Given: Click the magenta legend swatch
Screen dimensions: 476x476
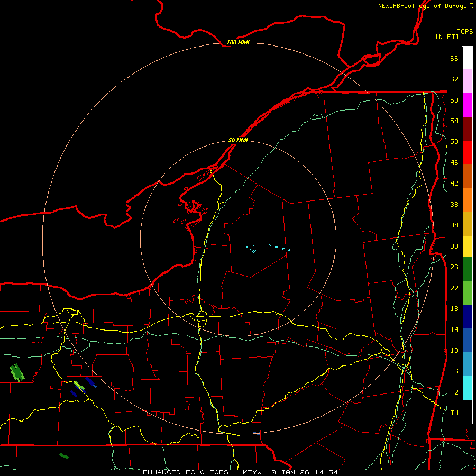Looking at the screenshot, I should click(467, 105).
